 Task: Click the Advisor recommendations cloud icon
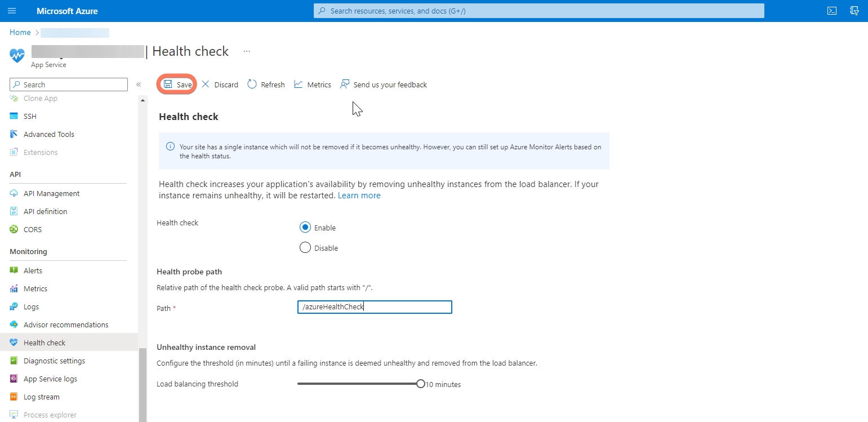[14, 325]
